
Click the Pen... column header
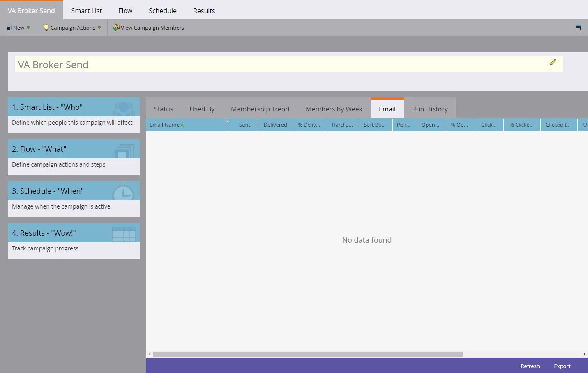(405, 125)
